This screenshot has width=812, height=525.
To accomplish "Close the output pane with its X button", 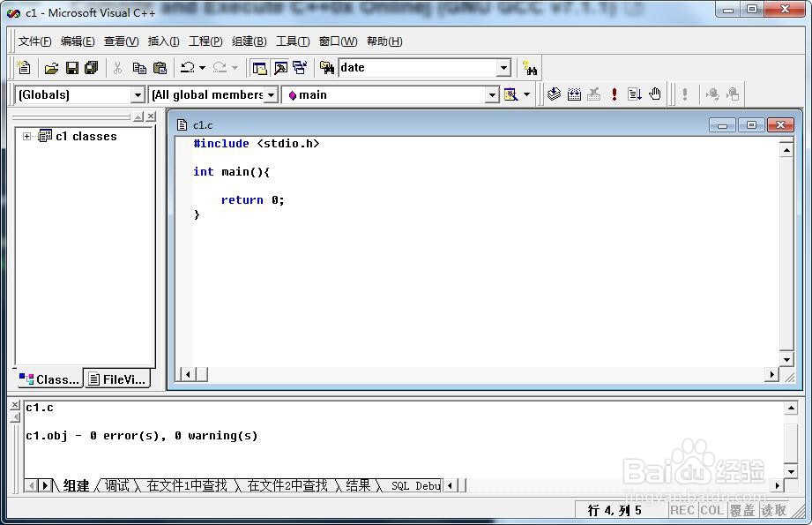I will 15,405.
